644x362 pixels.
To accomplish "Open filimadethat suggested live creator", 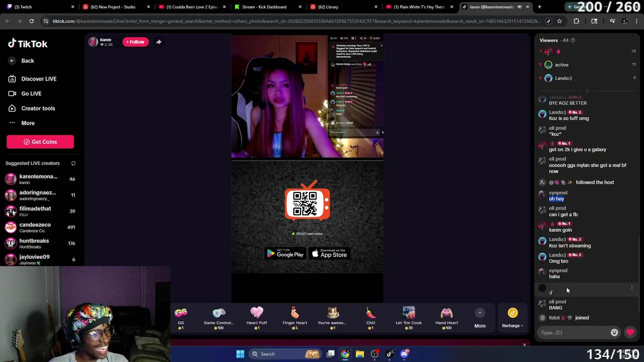I will tap(40, 211).
